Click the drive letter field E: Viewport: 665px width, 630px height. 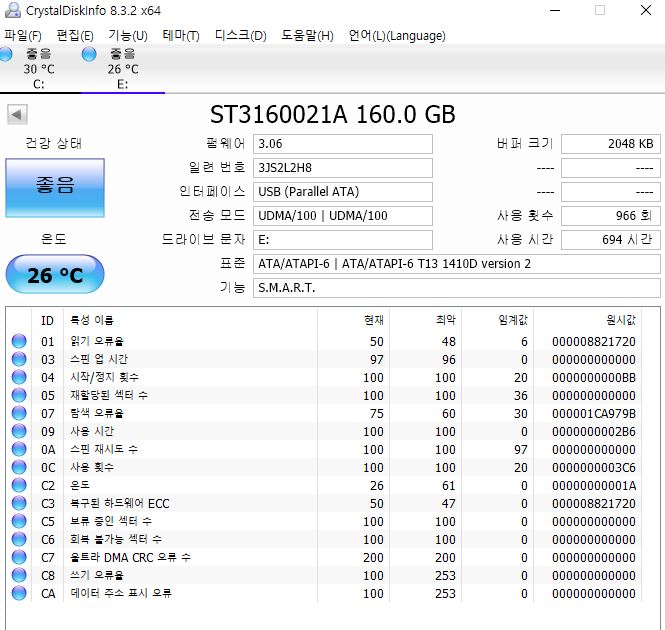[343, 240]
